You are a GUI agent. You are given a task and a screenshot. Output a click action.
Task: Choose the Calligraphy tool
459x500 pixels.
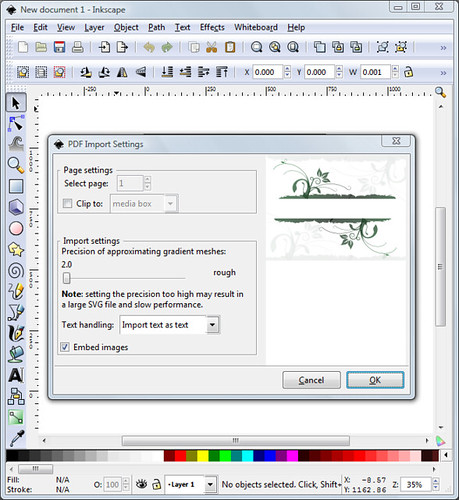16,333
